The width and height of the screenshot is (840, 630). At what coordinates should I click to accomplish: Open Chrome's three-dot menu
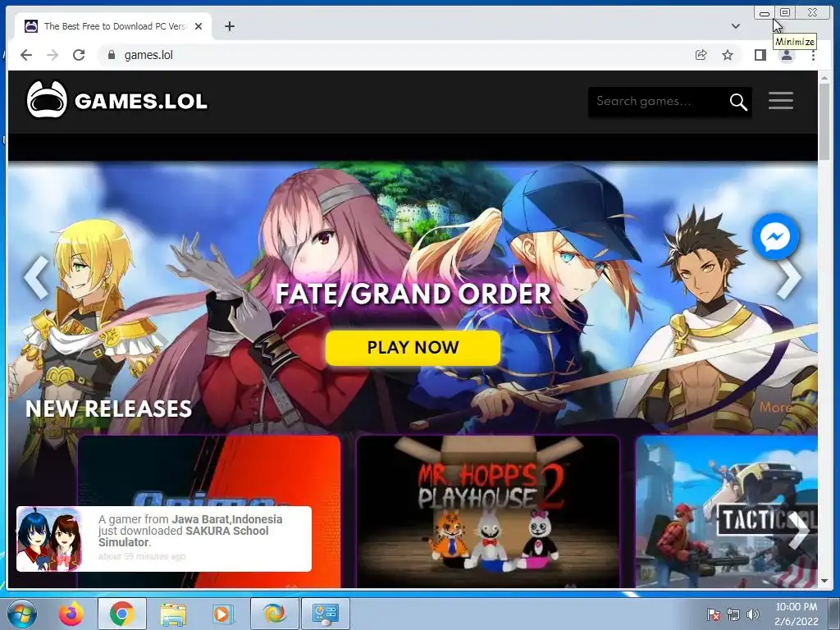pos(813,55)
